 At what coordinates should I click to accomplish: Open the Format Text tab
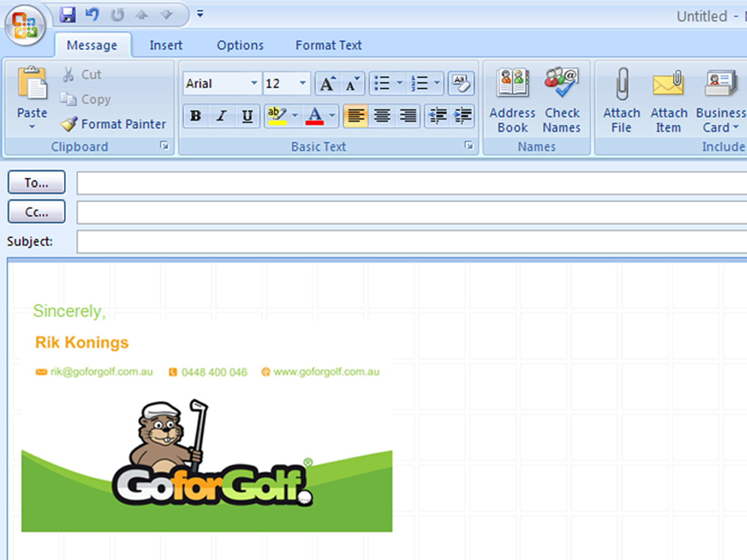pos(328,45)
